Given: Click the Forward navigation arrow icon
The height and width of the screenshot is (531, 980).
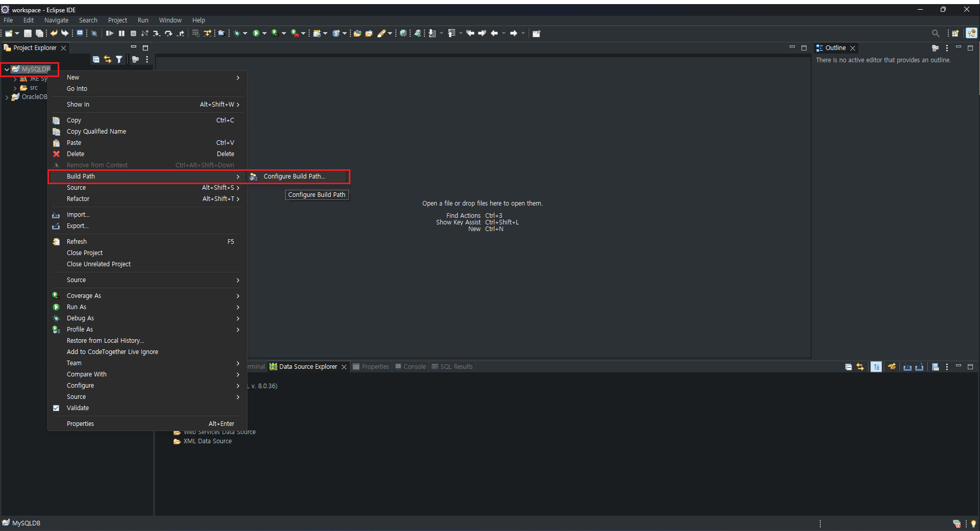Looking at the screenshot, I should (x=514, y=33).
